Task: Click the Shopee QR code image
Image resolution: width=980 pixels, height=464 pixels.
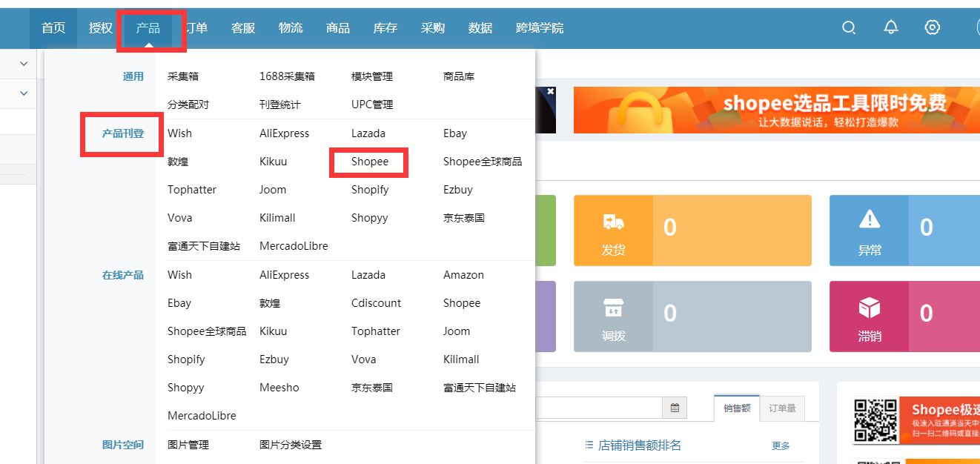Action: 875,421
